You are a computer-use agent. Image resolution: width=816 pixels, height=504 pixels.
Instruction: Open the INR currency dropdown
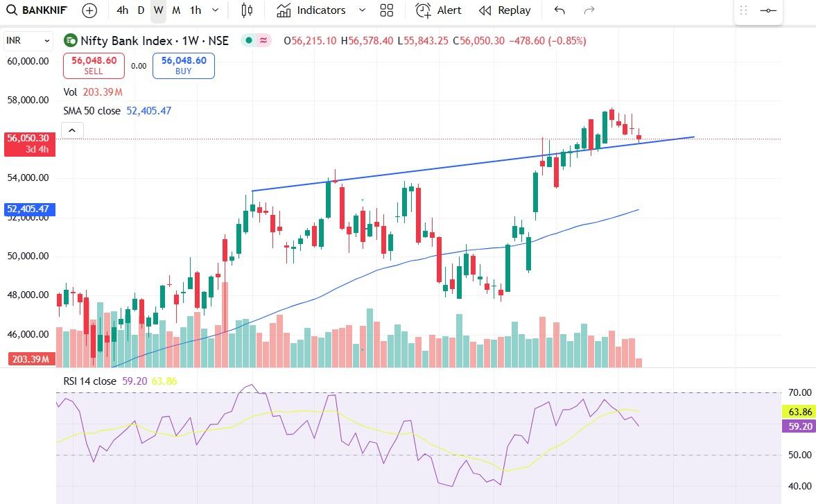pyautogui.click(x=28, y=41)
